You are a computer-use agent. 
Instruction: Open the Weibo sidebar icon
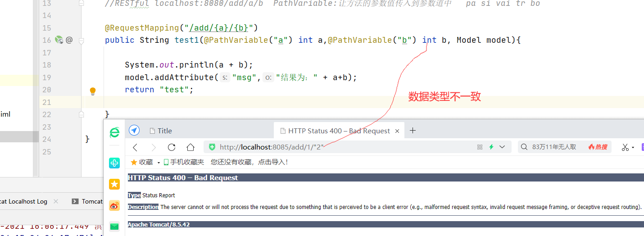pos(114,205)
